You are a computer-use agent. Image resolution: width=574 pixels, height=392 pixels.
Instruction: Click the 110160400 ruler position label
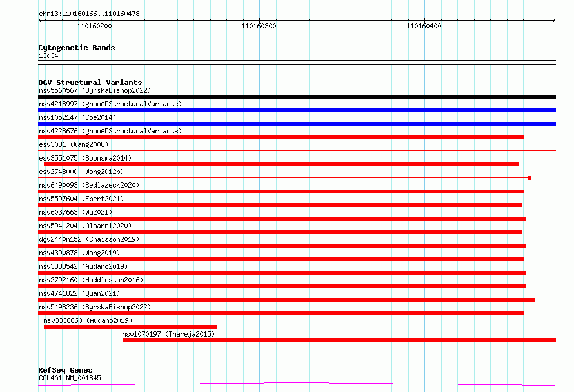424,26
